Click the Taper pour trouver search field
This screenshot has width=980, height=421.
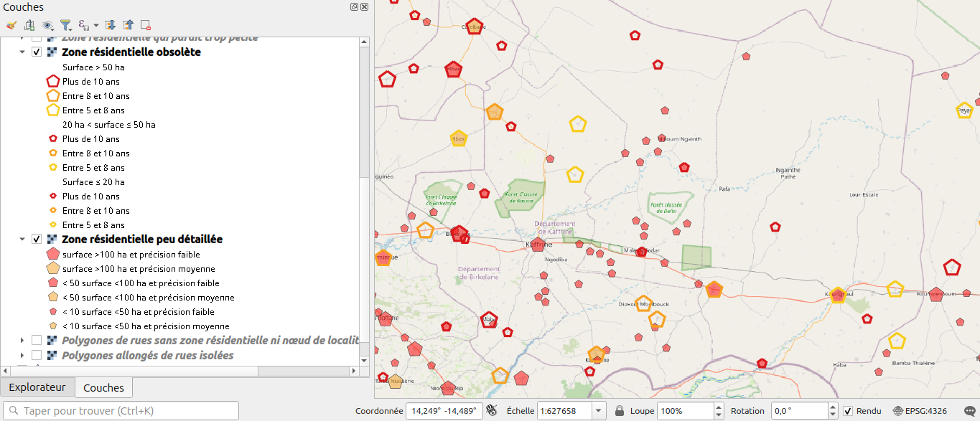tap(121, 411)
